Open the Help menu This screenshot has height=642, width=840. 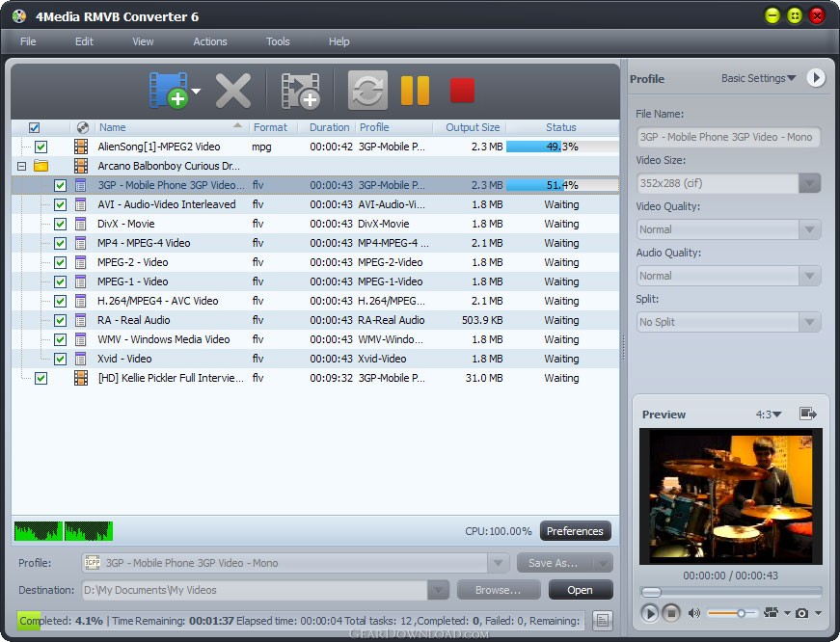(x=339, y=41)
